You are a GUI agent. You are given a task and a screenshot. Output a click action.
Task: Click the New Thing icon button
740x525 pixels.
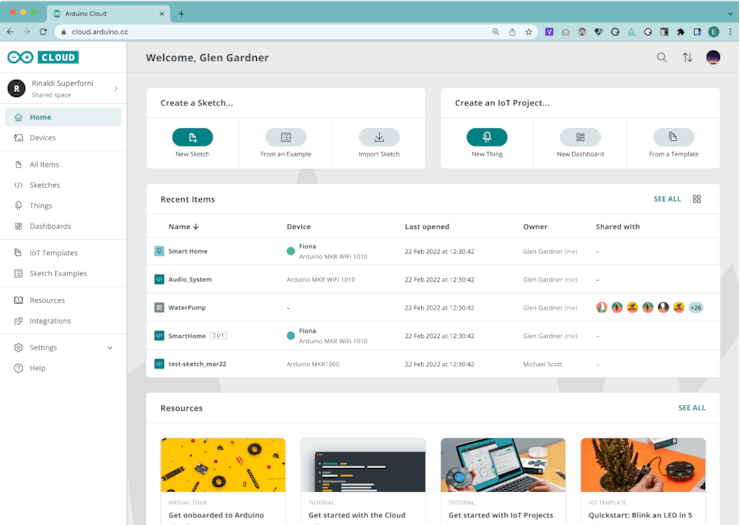[x=487, y=137]
